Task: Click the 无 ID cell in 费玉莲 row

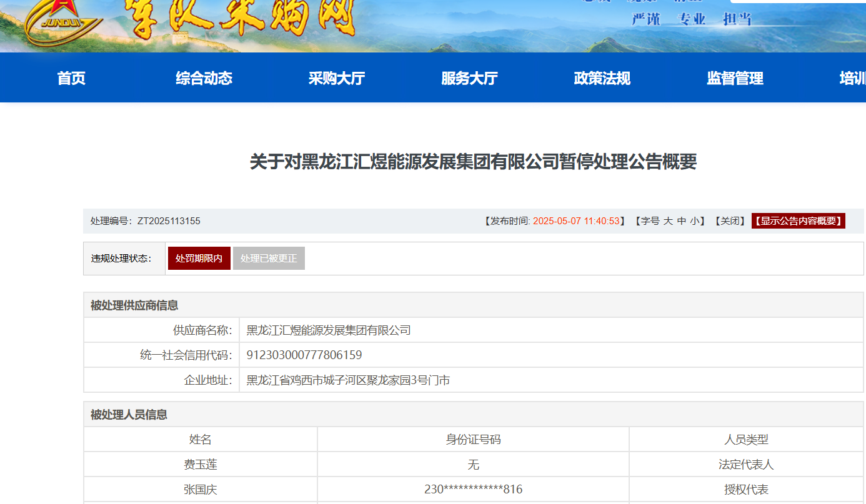Action: (473, 465)
